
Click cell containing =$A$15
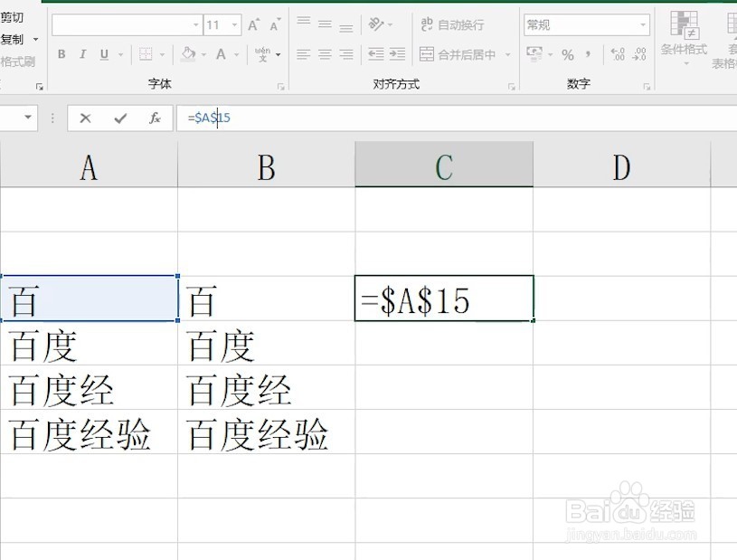(444, 299)
